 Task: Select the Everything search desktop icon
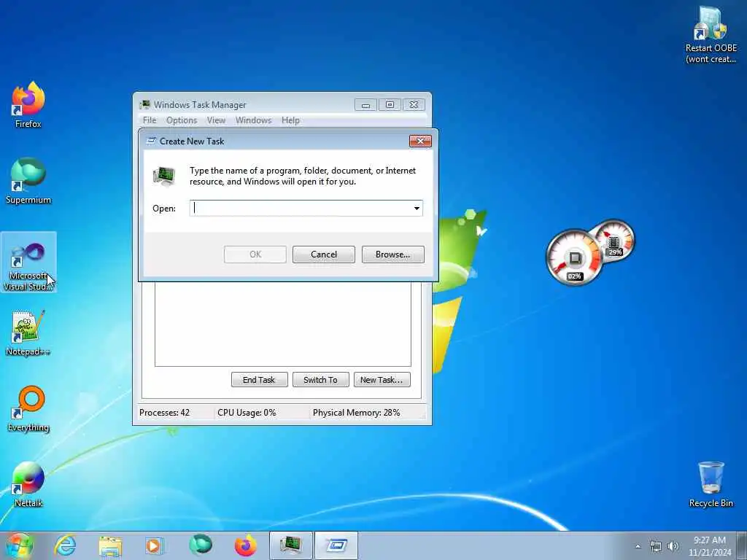(28, 408)
